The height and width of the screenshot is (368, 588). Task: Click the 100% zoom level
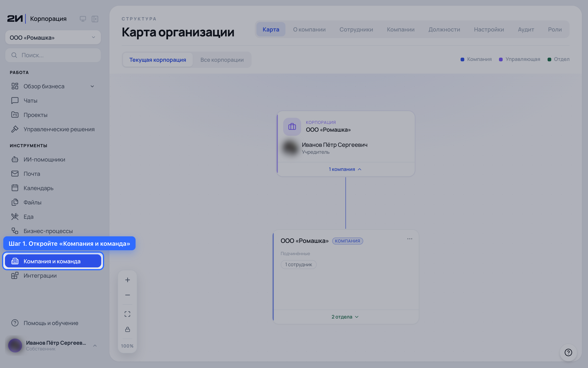(127, 346)
